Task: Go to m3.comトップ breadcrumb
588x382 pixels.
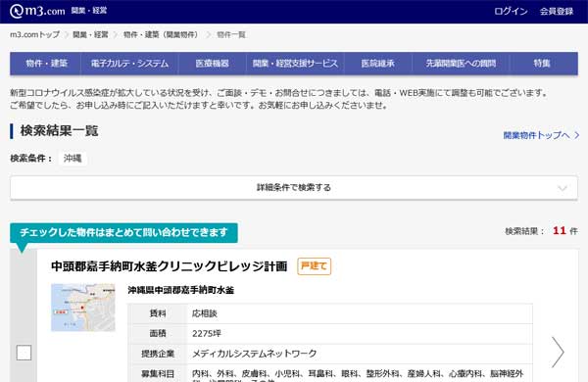Action: (34, 34)
